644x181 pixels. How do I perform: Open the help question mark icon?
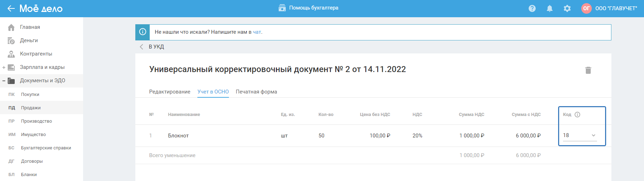532,8
